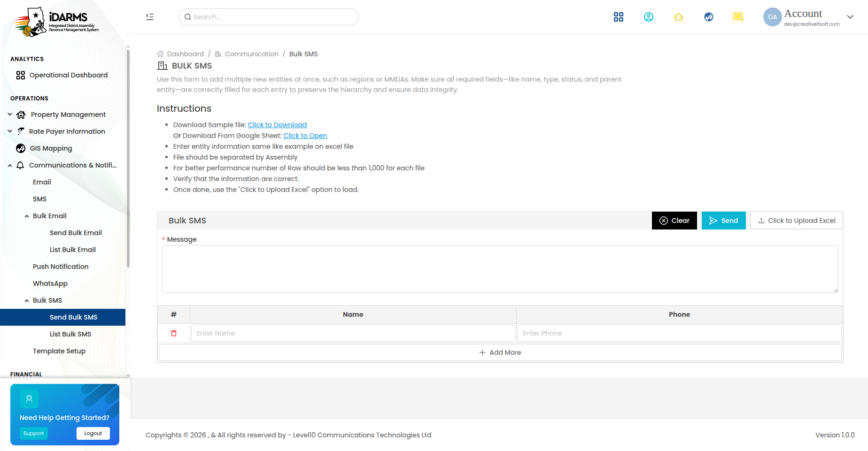Viewport: 868px width, 451px height.
Task: Open the WhatsApp menu item
Action: click(50, 283)
